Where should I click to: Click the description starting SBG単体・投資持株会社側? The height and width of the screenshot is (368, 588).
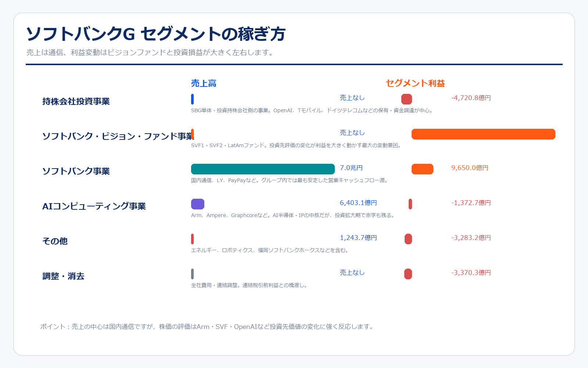(x=312, y=110)
